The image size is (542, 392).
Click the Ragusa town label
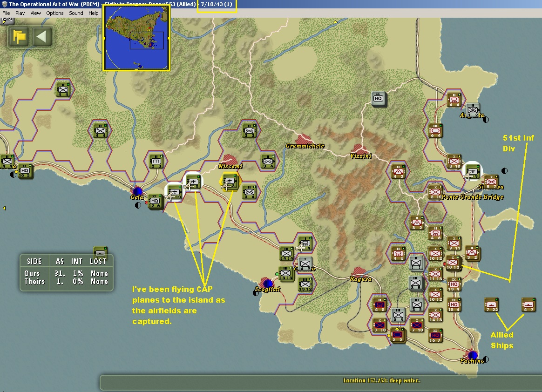tap(360, 279)
